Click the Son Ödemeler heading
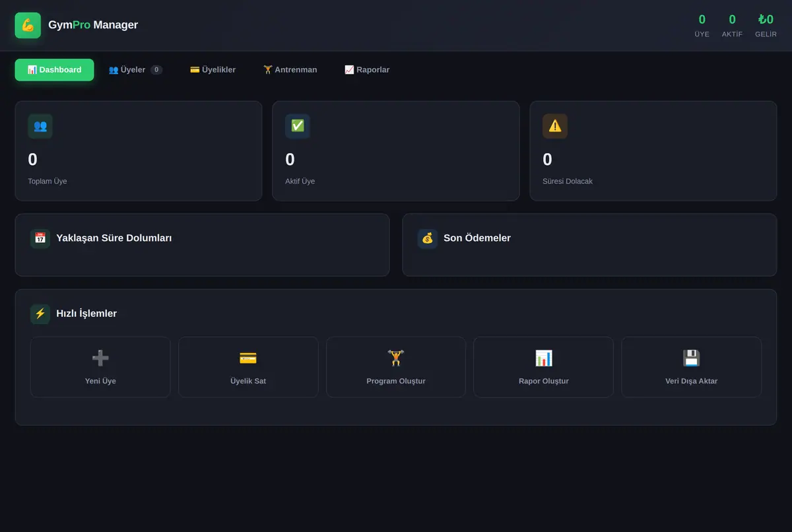Screen dimensions: 792x532 click(477, 238)
